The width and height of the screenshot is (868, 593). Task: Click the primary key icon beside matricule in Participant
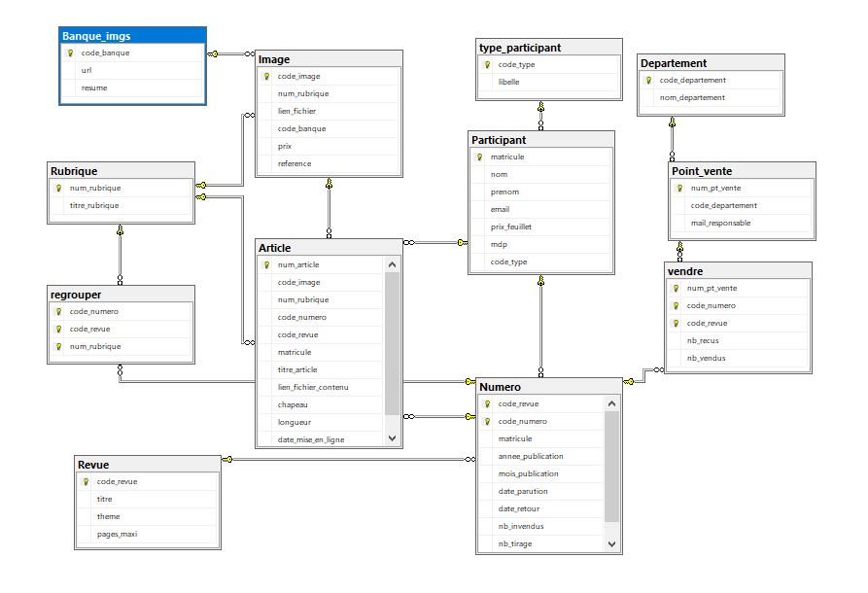479,157
